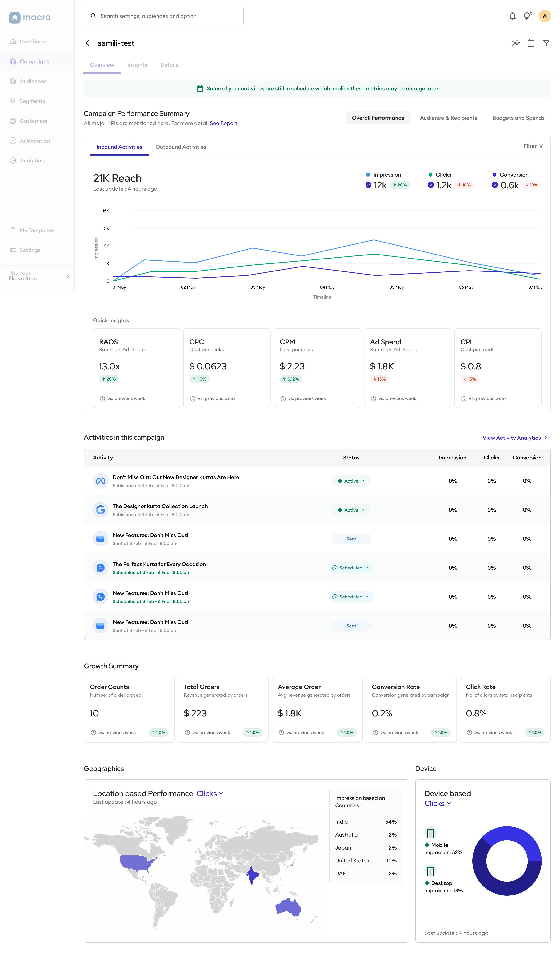Image resolution: width=560 pixels, height=962 pixels.
Task: Click India on the world map
Action: [252, 875]
